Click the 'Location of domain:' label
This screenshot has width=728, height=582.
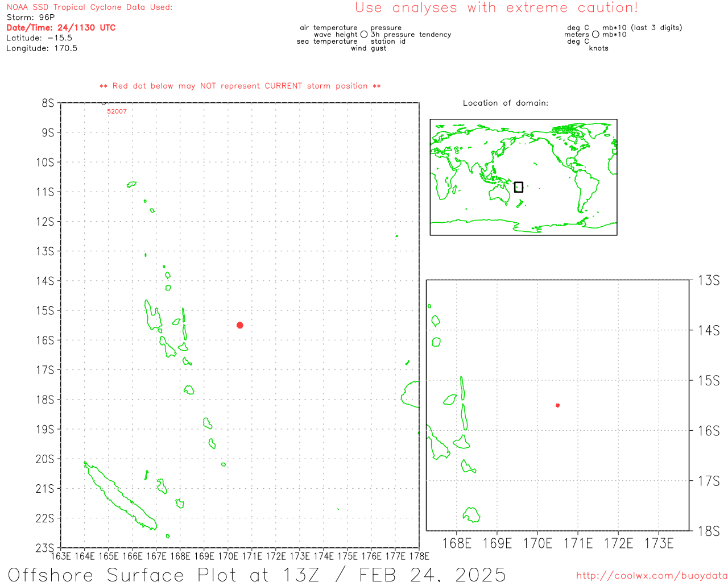506,103
